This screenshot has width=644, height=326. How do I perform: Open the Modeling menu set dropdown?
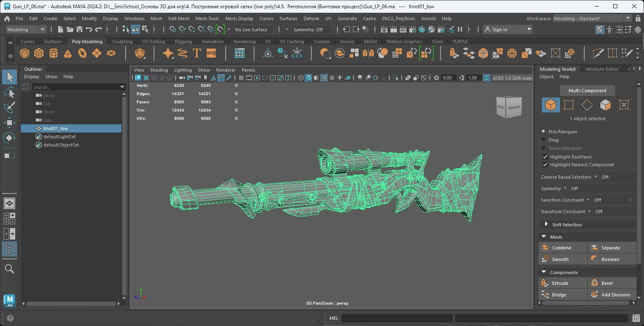26,30
